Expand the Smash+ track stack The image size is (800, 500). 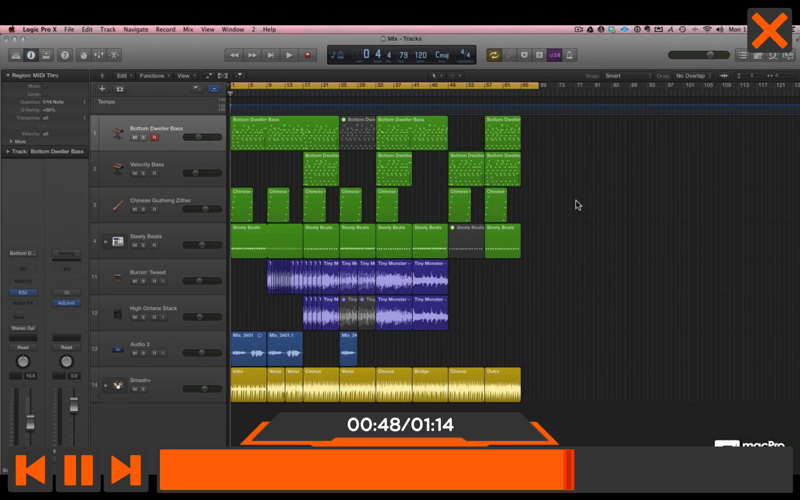pos(106,385)
